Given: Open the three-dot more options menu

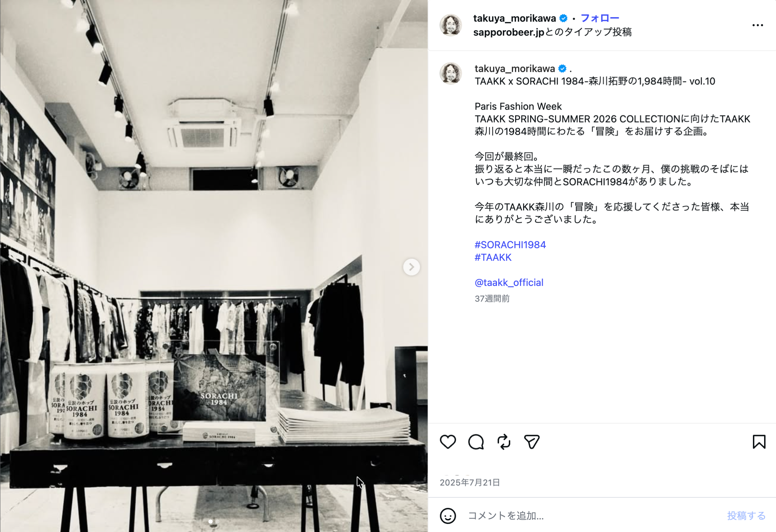Looking at the screenshot, I should (757, 25).
